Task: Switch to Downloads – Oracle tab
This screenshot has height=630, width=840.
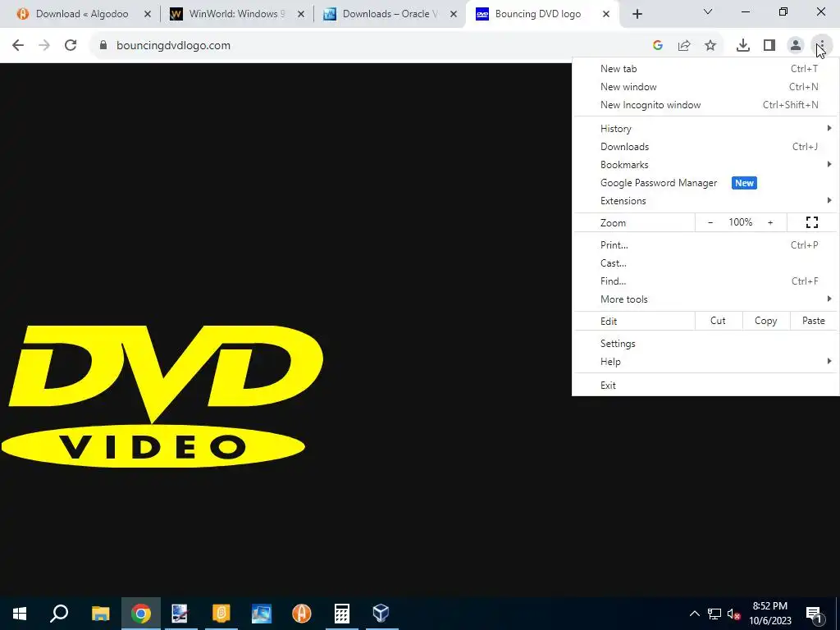Action: pos(390,14)
